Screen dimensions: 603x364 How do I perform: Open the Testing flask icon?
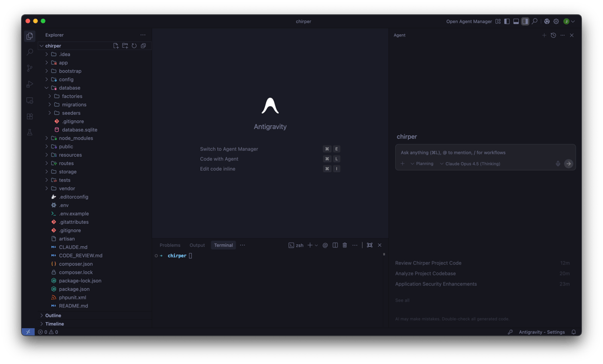(29, 133)
